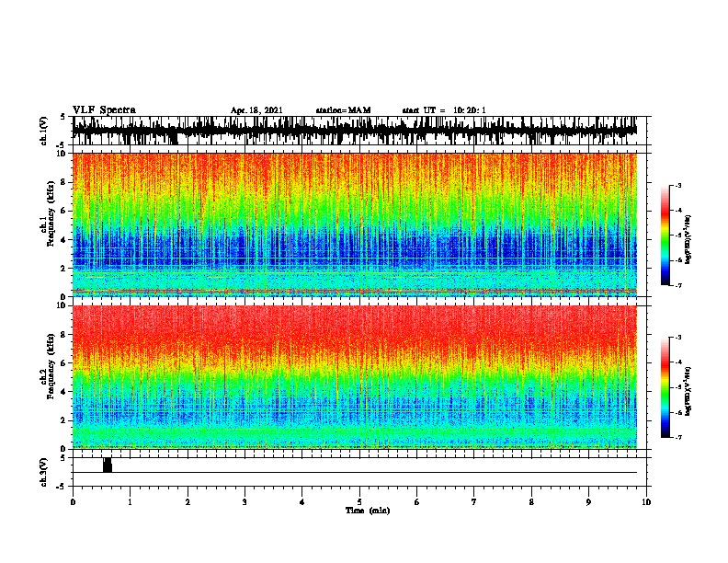This screenshot has width=728, height=563.
Task: Click the ch.1 spectrogram panel
Action: point(355,224)
